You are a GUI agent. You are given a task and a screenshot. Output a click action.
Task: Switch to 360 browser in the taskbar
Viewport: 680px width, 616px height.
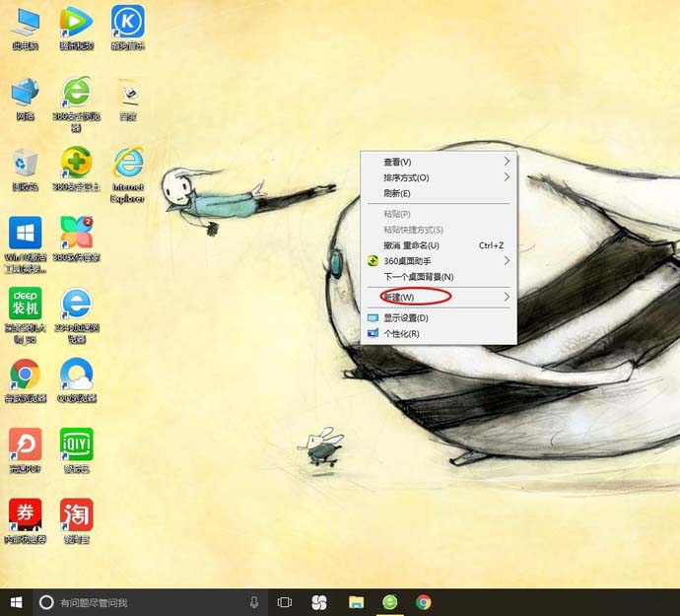coord(390,602)
